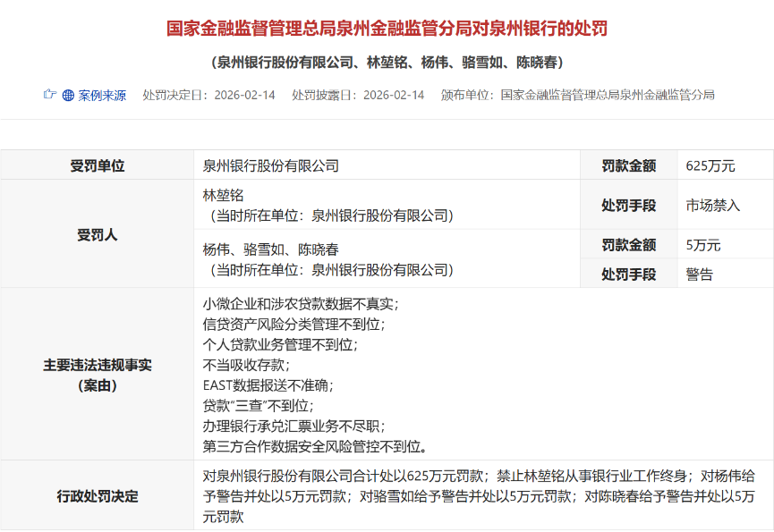Screen dimensions: 774x532
Task: Click the line 小微企业和涉农贷款数据不真实
Action: [301, 304]
